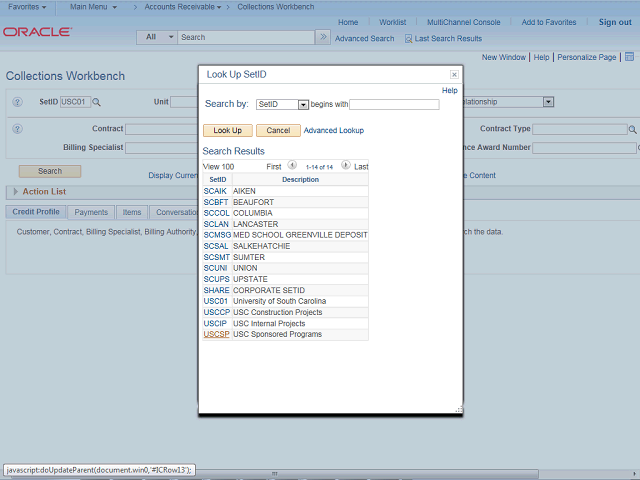
Task: Open the Search by SetID dropdown
Action: coord(303,104)
